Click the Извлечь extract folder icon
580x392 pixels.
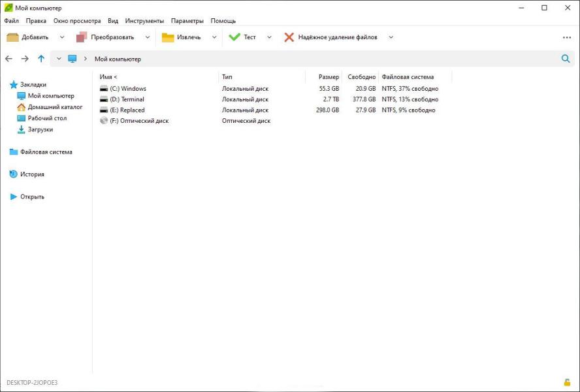168,37
